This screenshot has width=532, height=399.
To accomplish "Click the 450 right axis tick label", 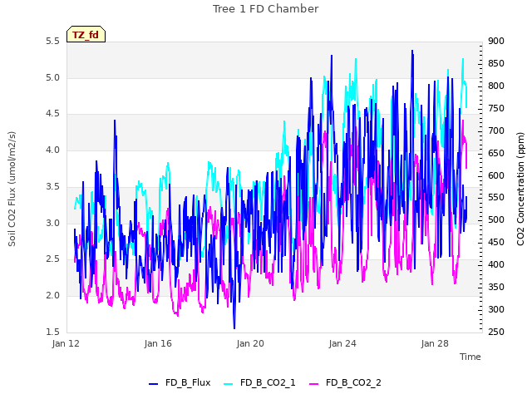I will [496, 242].
